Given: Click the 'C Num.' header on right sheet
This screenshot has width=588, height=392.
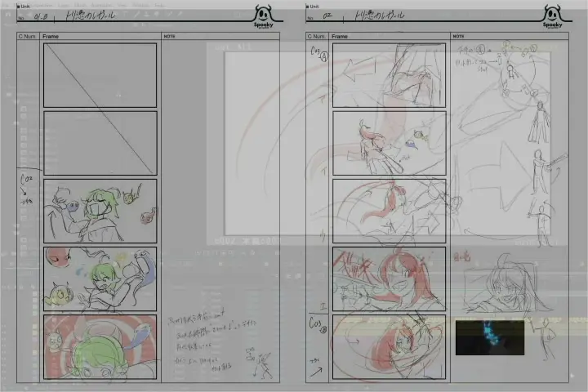Looking at the screenshot, I should pos(316,37).
